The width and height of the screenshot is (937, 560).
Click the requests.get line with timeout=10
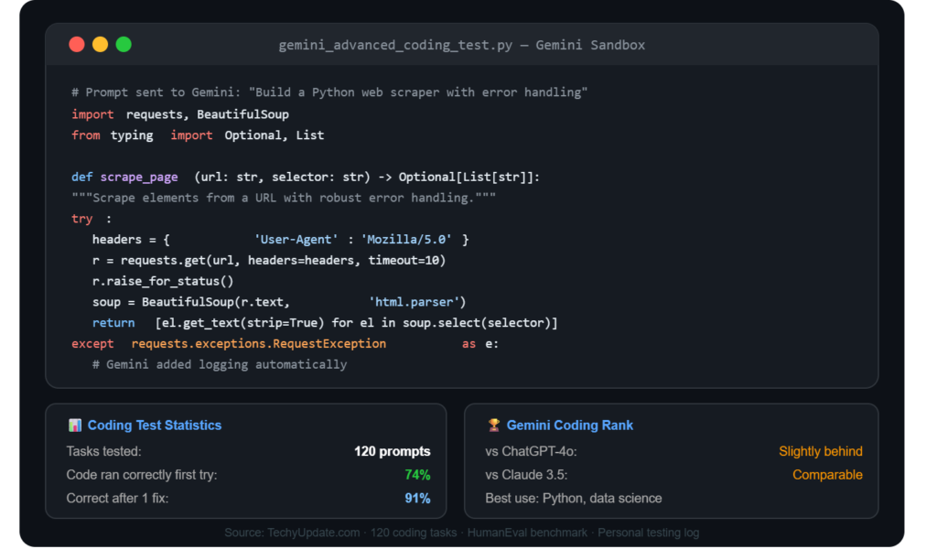269,260
